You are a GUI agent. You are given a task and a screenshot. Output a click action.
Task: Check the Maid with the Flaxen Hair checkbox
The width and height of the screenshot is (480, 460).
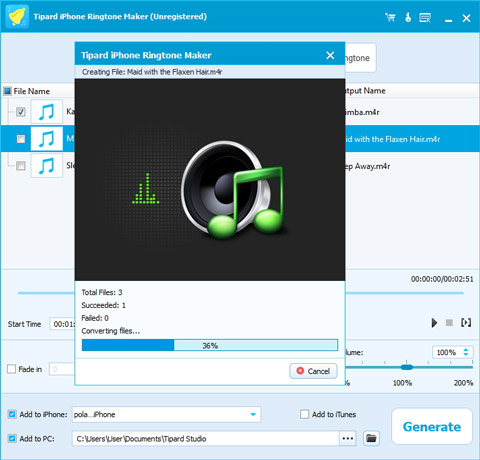pyautogui.click(x=21, y=139)
